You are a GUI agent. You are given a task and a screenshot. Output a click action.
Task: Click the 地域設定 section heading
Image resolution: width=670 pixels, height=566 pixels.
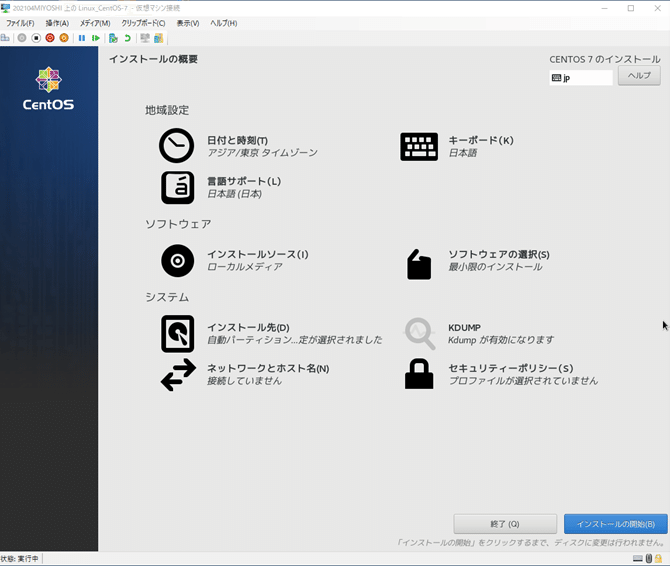pyautogui.click(x=167, y=110)
